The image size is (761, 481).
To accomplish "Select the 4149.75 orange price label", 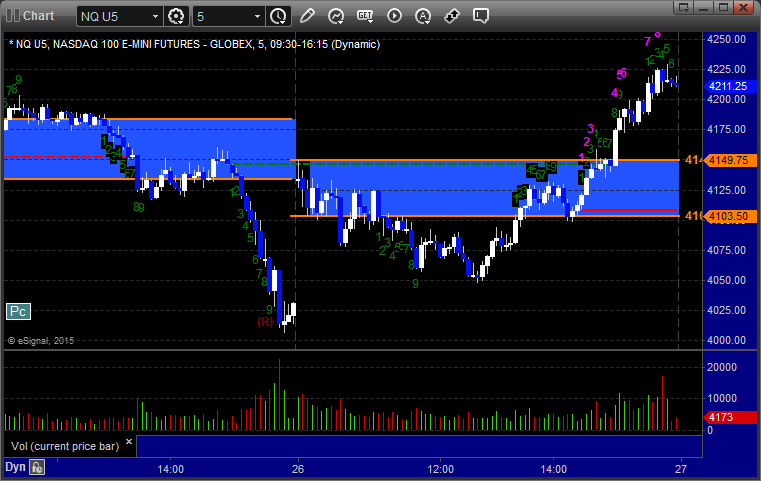I will [x=729, y=160].
